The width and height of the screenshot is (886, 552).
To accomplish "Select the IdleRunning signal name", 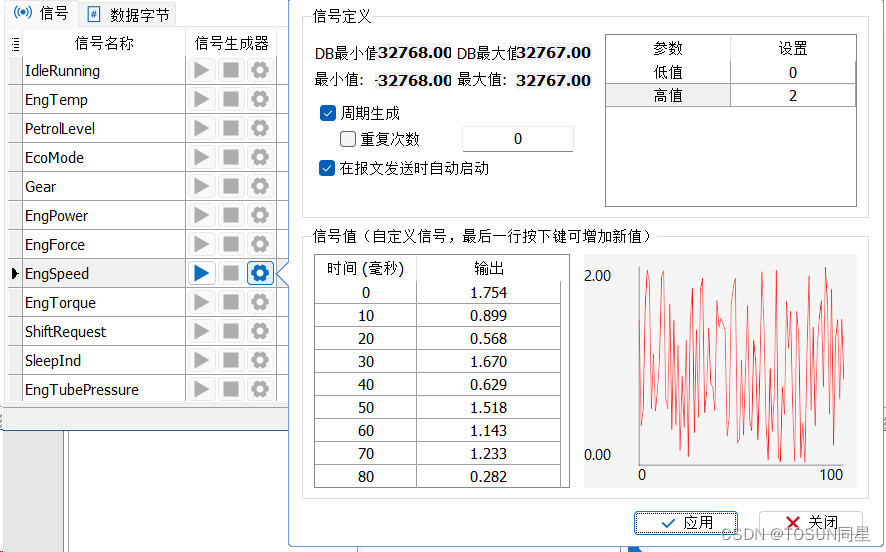I will pyautogui.click(x=62, y=71).
